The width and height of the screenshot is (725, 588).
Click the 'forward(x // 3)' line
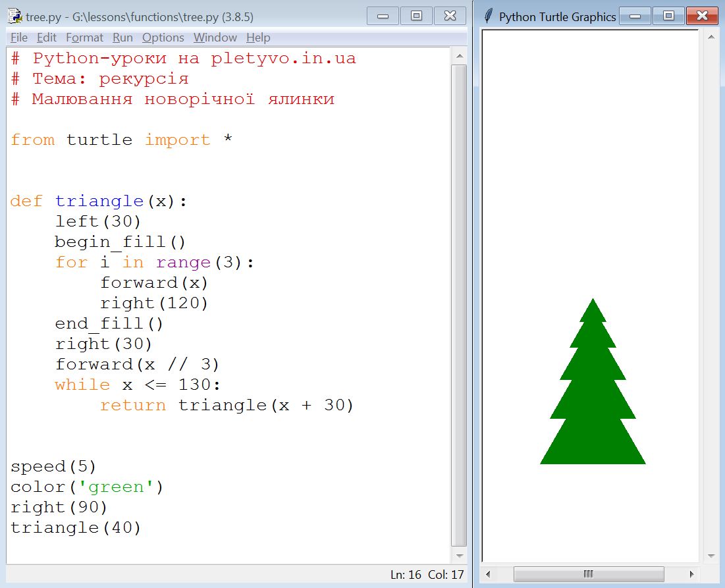tap(138, 364)
